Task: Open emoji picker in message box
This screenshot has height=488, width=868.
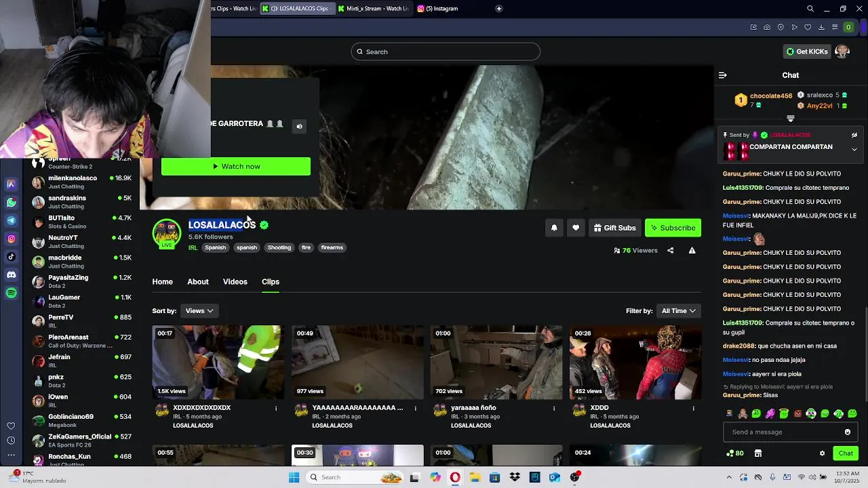Action: coord(847,432)
